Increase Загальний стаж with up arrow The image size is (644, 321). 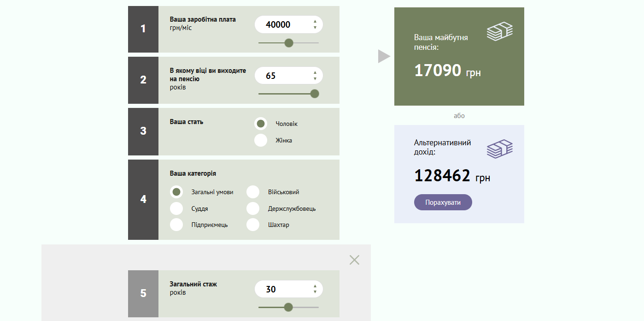pos(315,286)
